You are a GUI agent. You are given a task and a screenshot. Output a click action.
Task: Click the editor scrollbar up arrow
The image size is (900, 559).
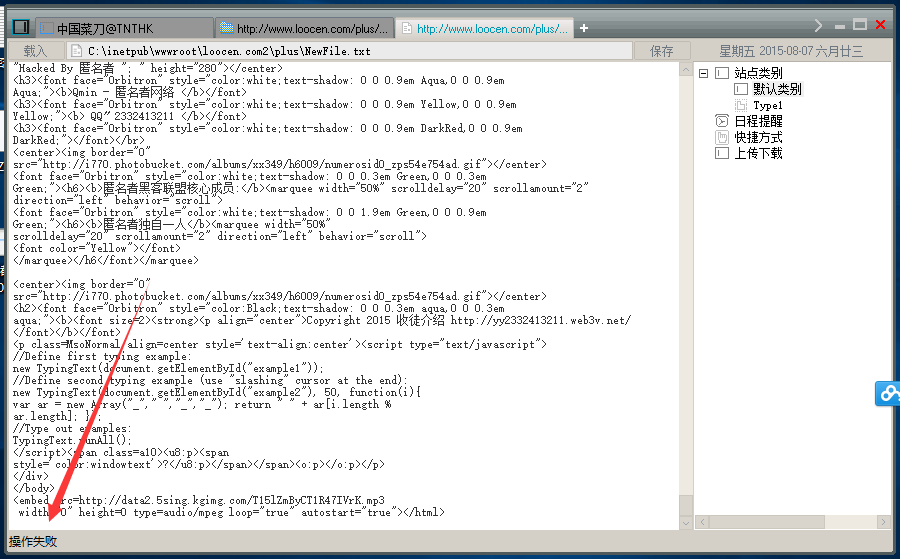(685, 69)
